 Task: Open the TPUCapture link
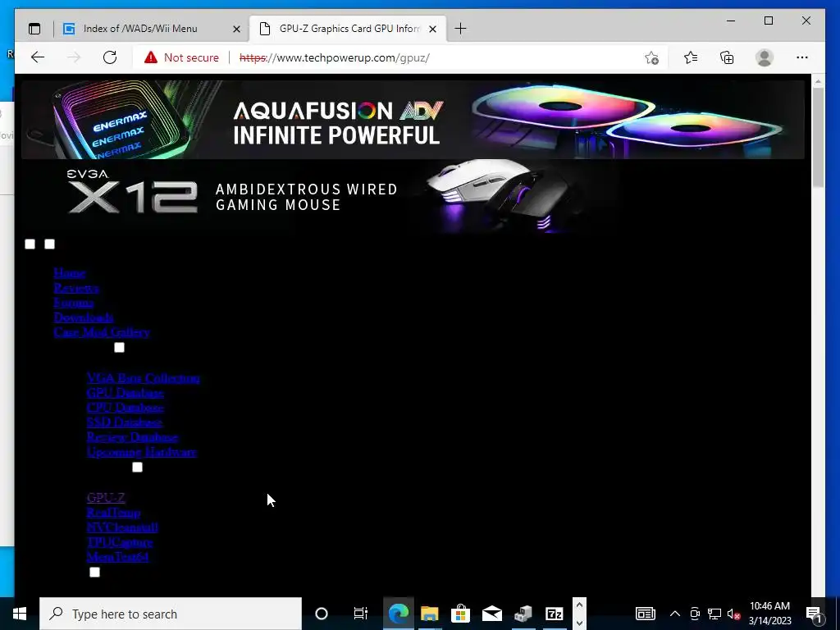[x=120, y=542]
